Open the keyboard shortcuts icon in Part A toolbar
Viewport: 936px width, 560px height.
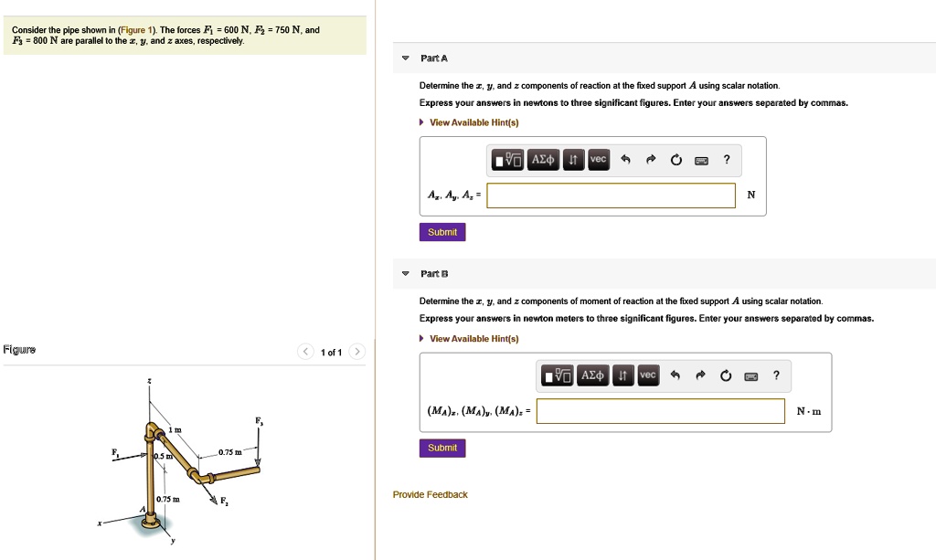(700, 159)
